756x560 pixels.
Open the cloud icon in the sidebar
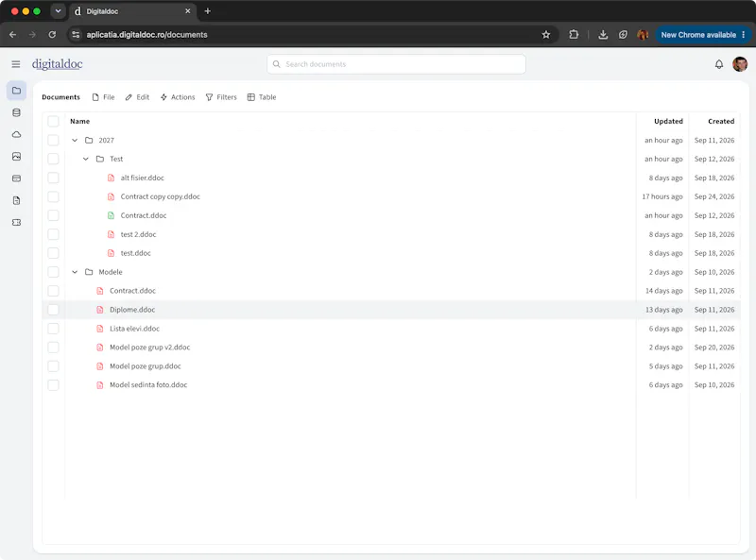[16, 134]
